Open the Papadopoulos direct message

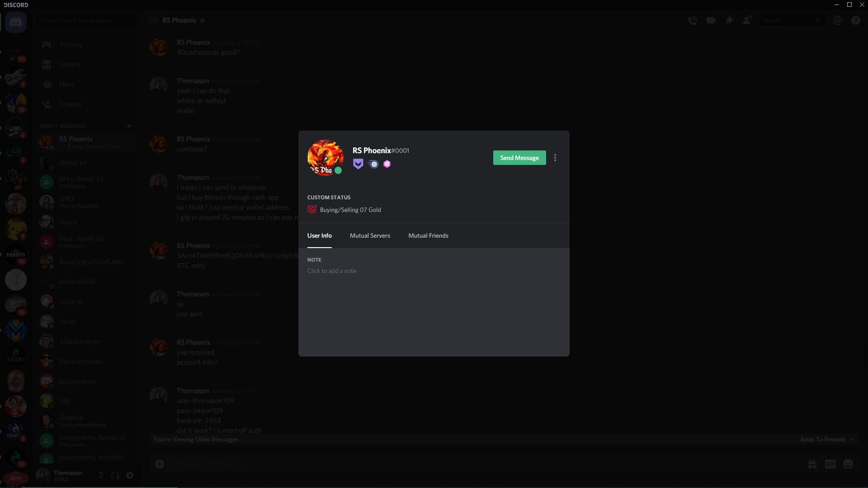[x=86, y=361]
